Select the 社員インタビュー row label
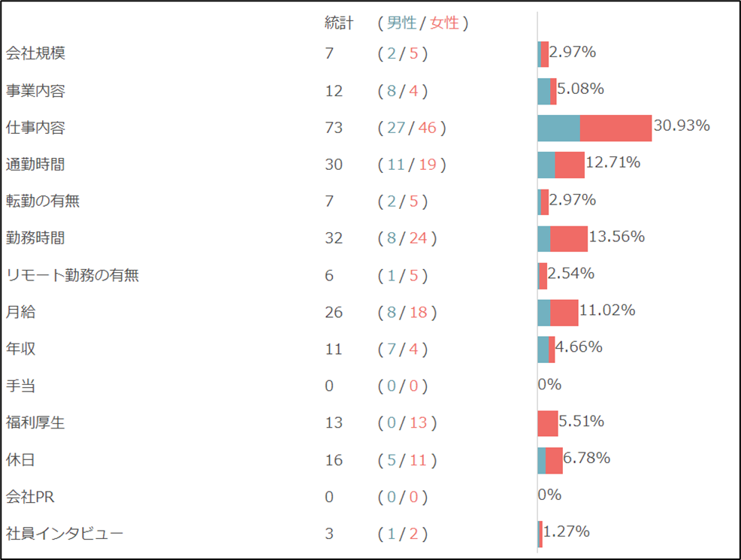Image resolution: width=741 pixels, height=560 pixels. point(65,534)
